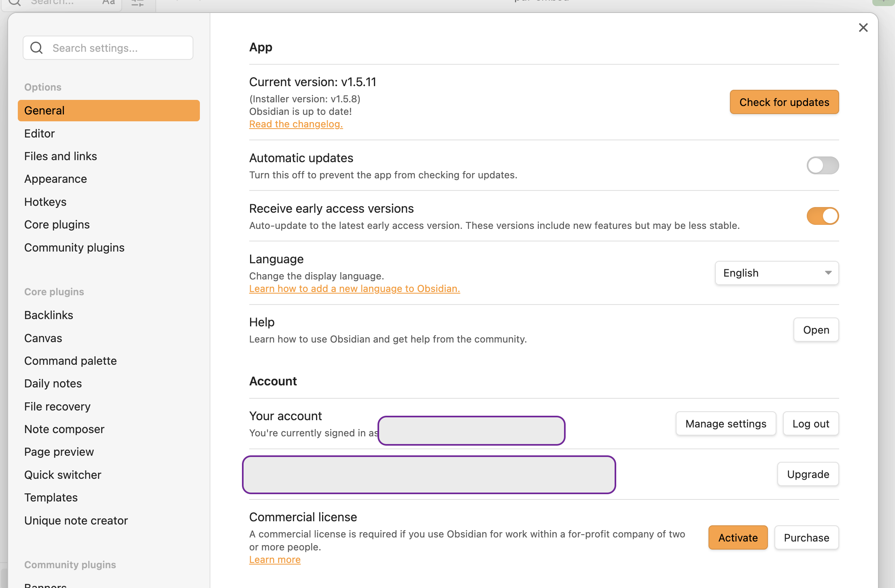This screenshot has height=588, width=895.
Task: Open Daily notes plugin settings
Action: (53, 383)
